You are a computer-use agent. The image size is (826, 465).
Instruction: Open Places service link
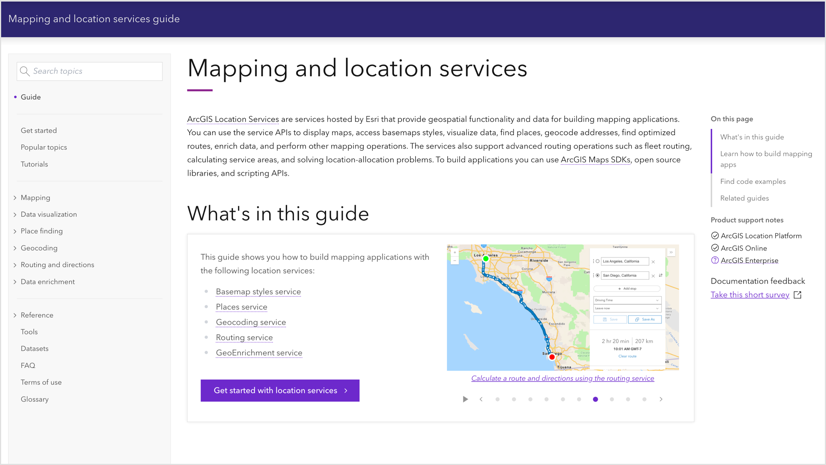point(241,306)
